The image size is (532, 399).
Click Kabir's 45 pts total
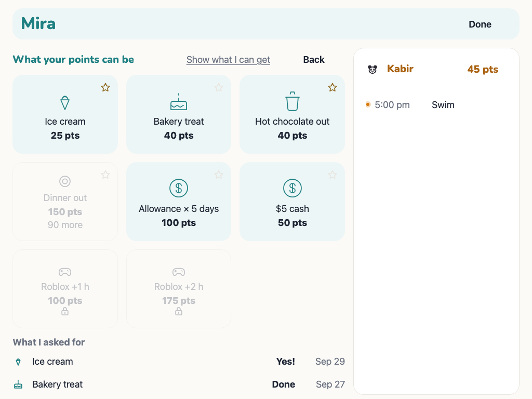(483, 69)
